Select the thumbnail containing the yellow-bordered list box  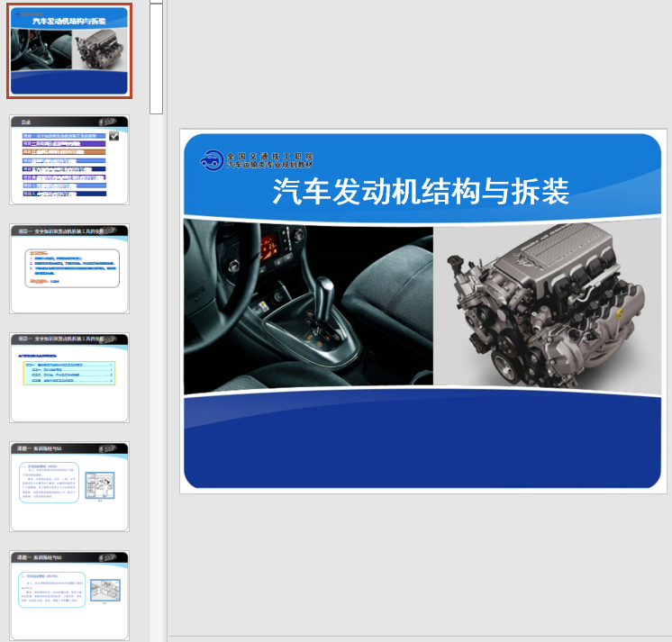69,378
